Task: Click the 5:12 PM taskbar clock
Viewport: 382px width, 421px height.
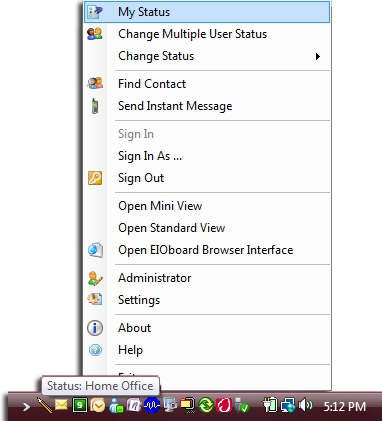Action: [x=345, y=407]
